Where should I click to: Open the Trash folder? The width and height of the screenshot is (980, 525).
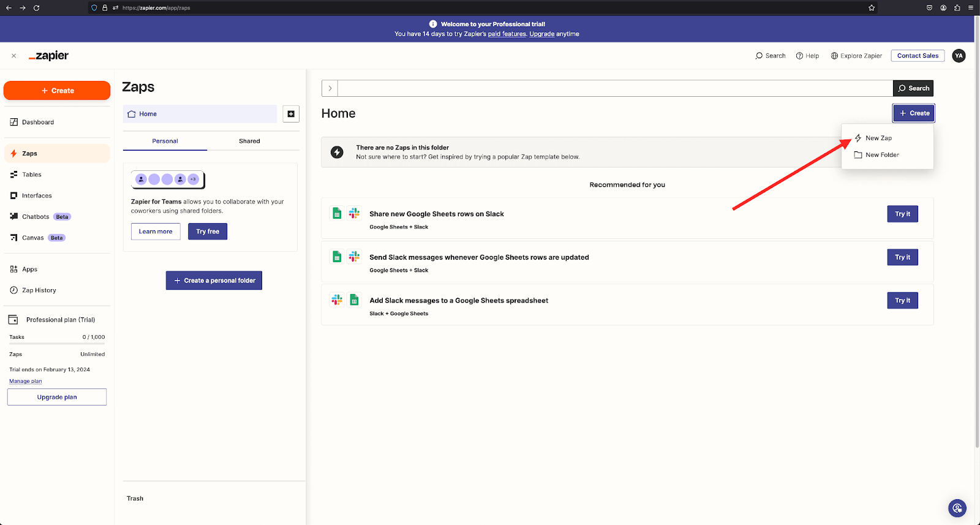[135, 499]
